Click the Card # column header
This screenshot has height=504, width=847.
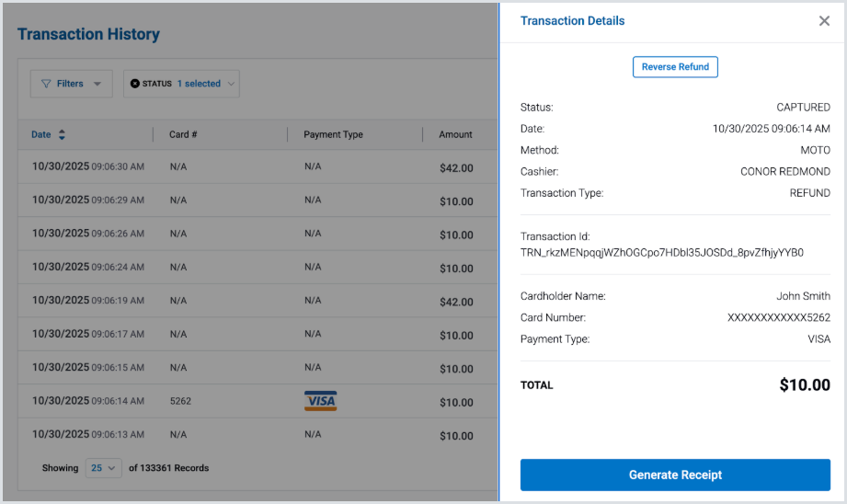(x=183, y=134)
